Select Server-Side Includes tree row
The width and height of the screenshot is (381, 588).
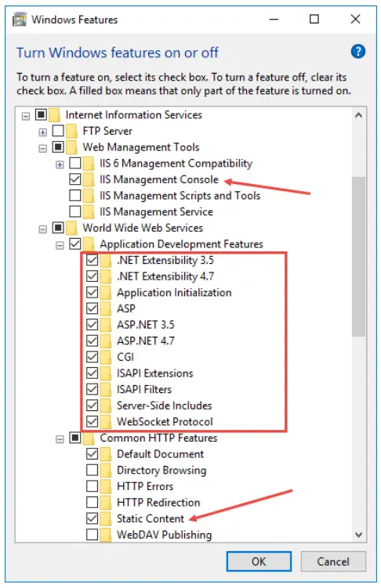(149, 406)
